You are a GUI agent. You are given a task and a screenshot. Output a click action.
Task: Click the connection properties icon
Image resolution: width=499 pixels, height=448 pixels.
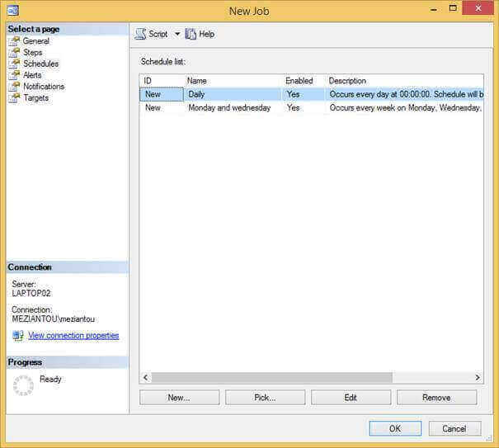tap(17, 336)
